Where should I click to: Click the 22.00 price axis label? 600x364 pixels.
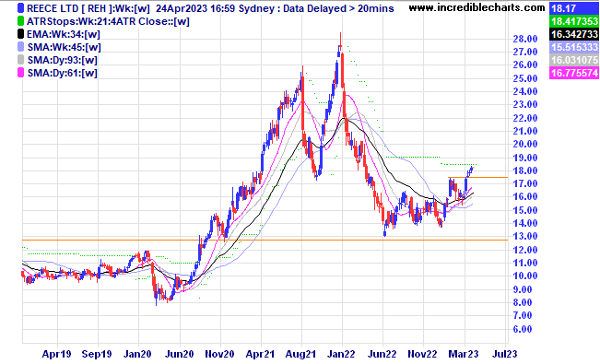pos(525,118)
